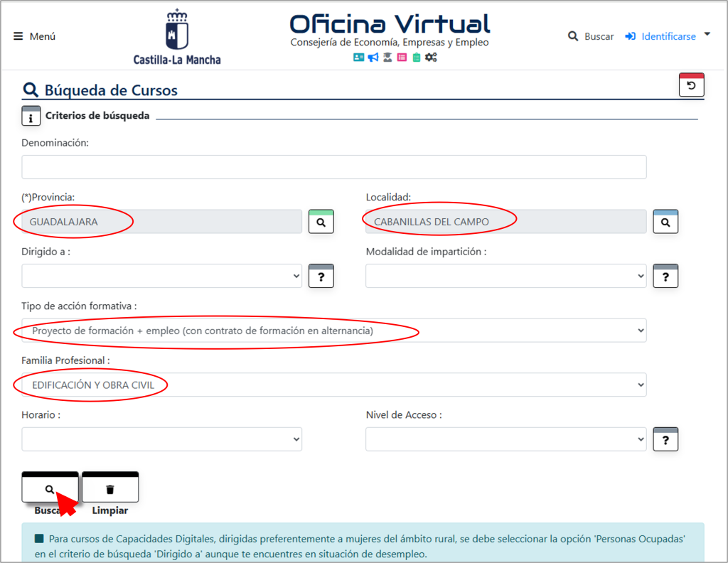
Task: Expand the Dirigido a dropdown
Action: coord(162,277)
